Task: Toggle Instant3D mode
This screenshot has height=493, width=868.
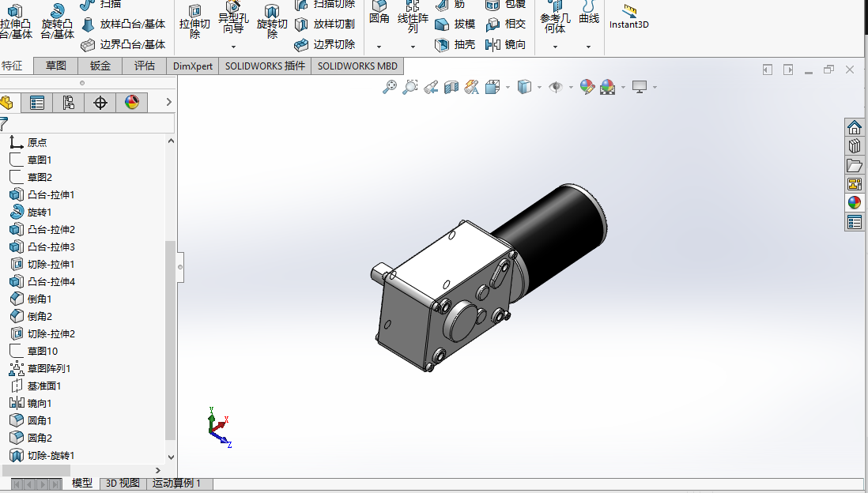Action: pos(628,17)
